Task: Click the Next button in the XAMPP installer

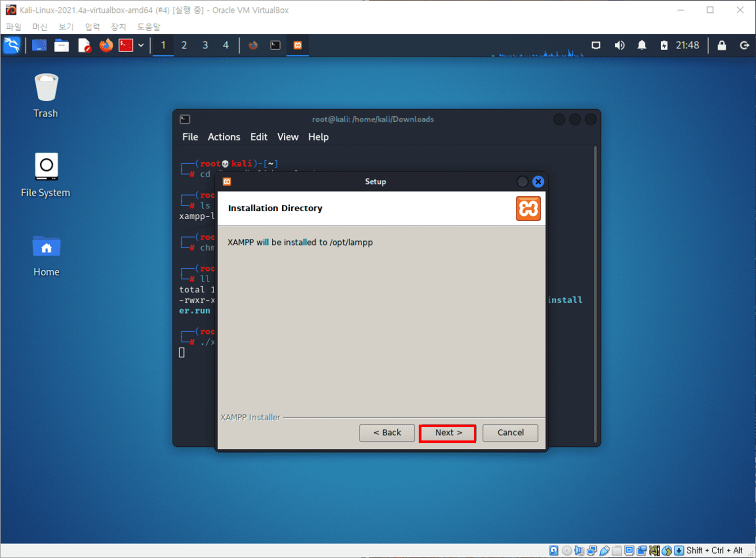Action: [x=447, y=433]
